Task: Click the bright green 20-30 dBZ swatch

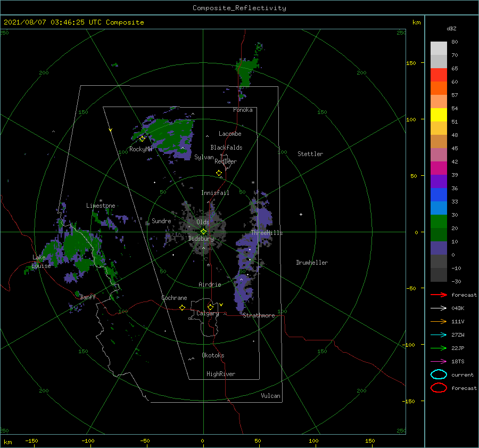Action: 439,222
